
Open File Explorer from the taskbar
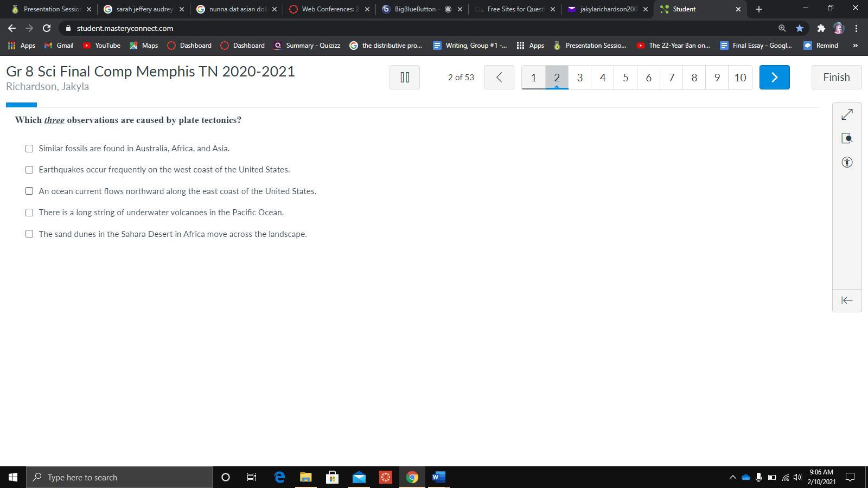click(306, 477)
